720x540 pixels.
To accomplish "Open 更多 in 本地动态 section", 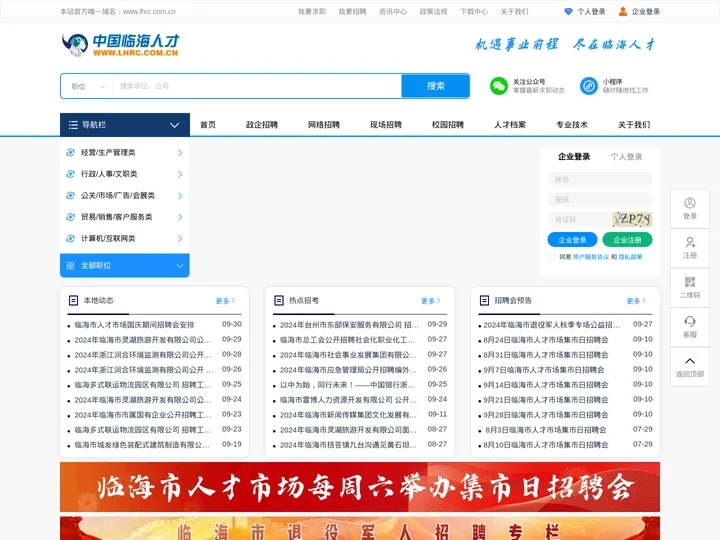I will tap(225, 301).
